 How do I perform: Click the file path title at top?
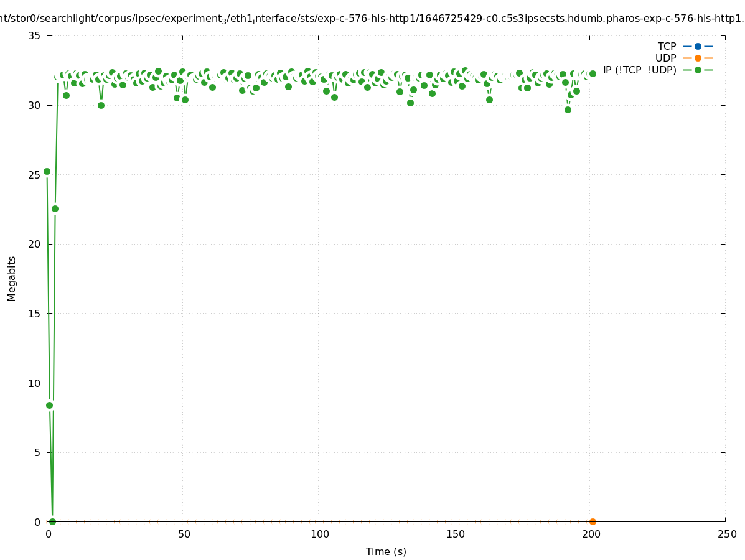pos(372,19)
